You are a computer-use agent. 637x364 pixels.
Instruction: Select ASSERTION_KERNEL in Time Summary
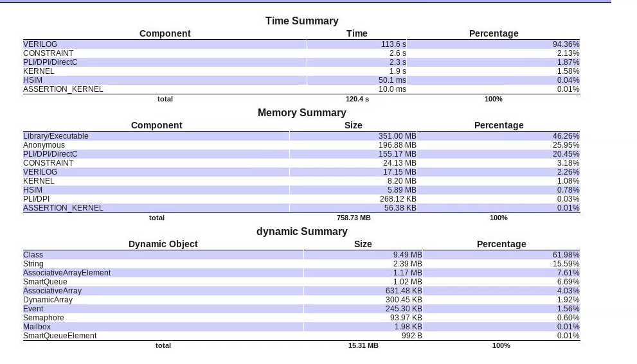click(63, 89)
